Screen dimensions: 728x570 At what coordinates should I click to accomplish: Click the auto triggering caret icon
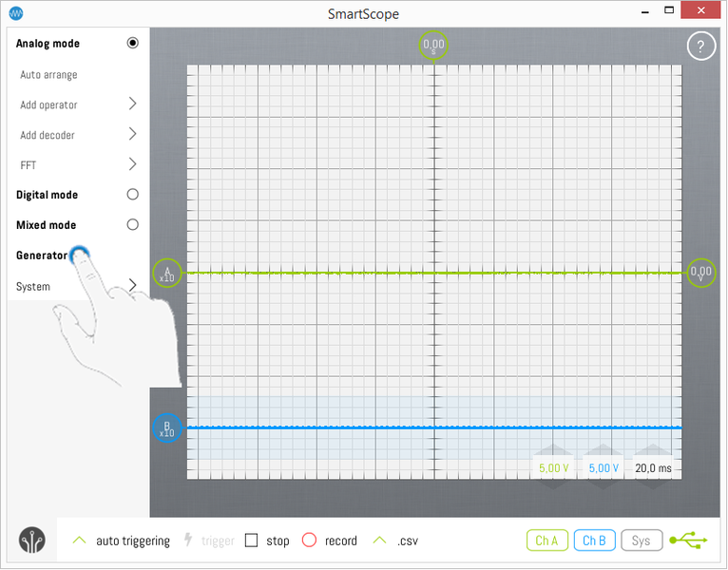tap(81, 541)
